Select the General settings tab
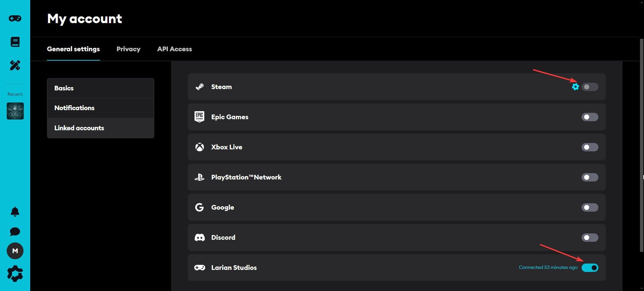This screenshot has width=644, height=291. pyautogui.click(x=73, y=49)
